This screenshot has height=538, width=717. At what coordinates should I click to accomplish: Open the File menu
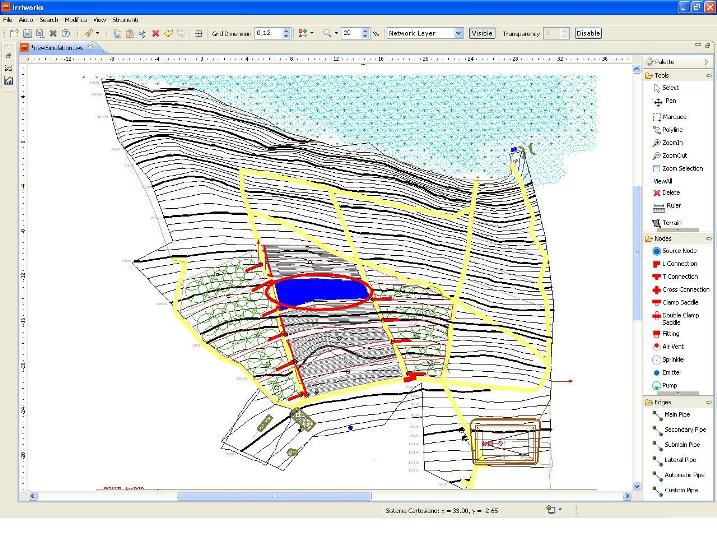point(8,20)
